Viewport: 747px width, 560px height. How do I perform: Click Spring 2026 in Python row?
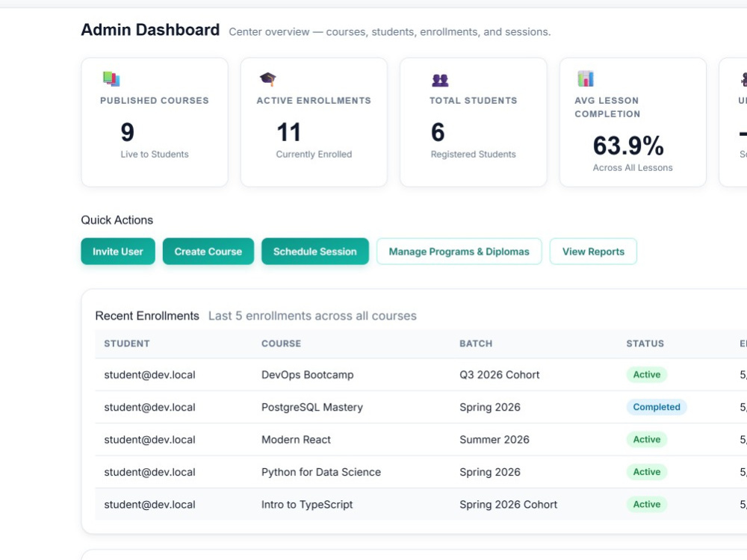click(x=490, y=472)
